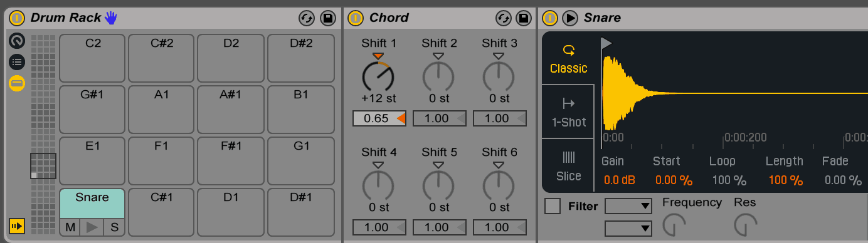Select the C#1 drum pad
The width and height of the screenshot is (868, 243).
tap(162, 212)
